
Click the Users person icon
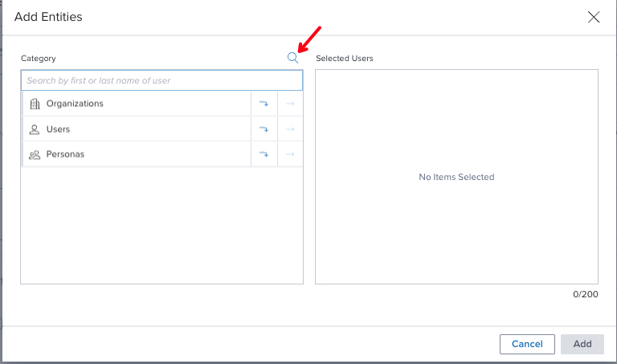pyautogui.click(x=35, y=129)
